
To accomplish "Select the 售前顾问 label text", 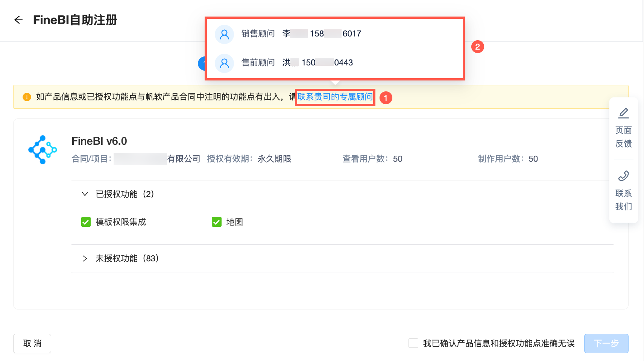I will 258,62.
